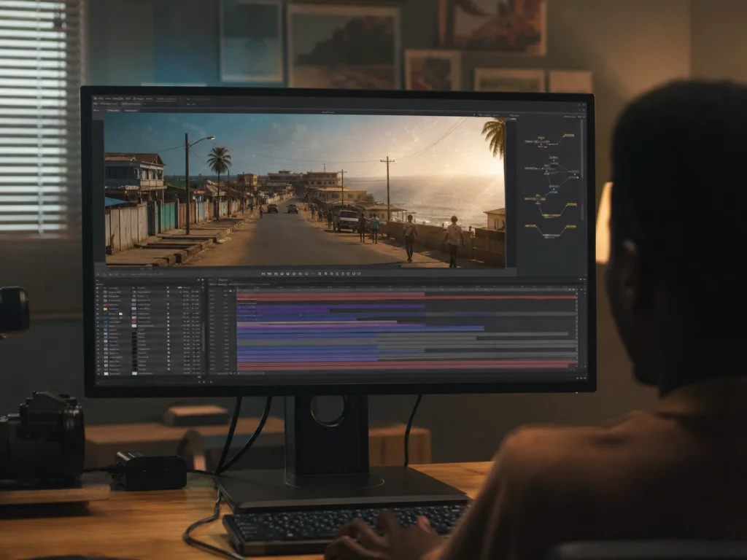Click the lock icon on the first layer row
This screenshot has width=747, height=560.
point(168,292)
